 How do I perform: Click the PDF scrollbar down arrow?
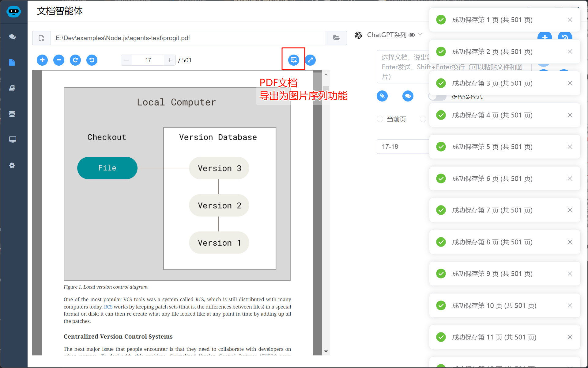[x=326, y=351]
